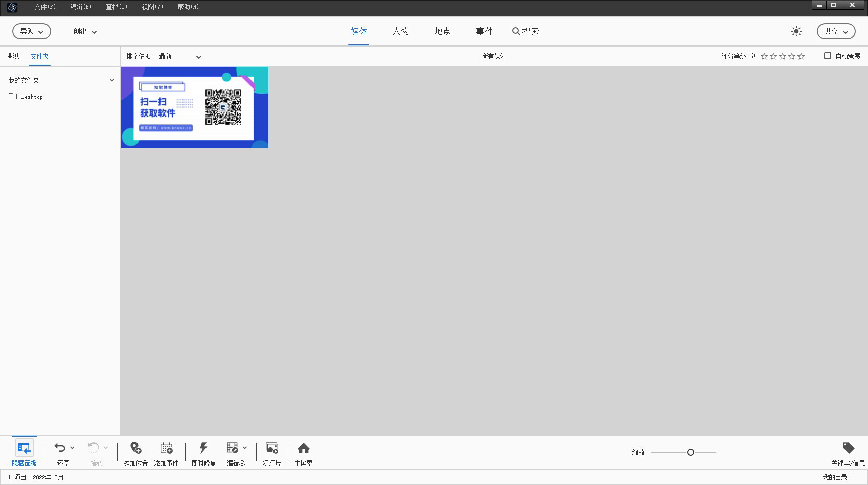Click the Desktop folder icon

click(x=13, y=96)
